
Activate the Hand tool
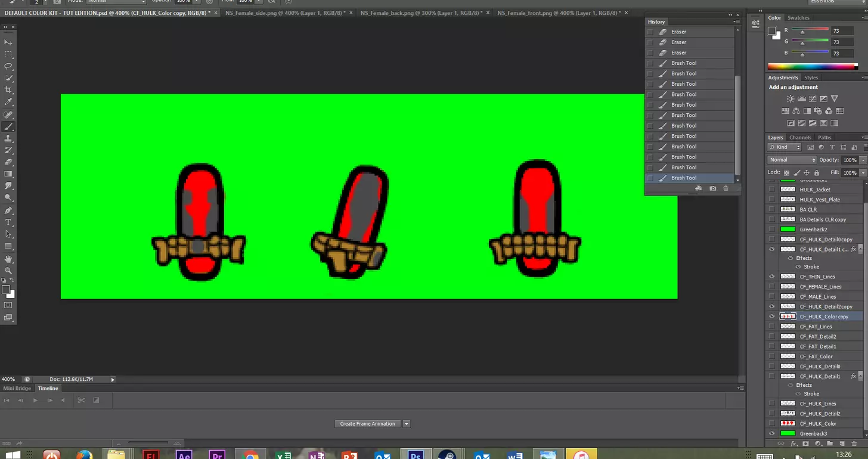coord(8,259)
